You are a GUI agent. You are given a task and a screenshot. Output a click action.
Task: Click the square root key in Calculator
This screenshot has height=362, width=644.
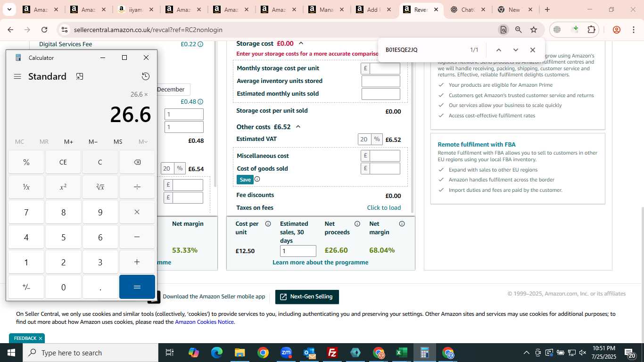coord(100,187)
